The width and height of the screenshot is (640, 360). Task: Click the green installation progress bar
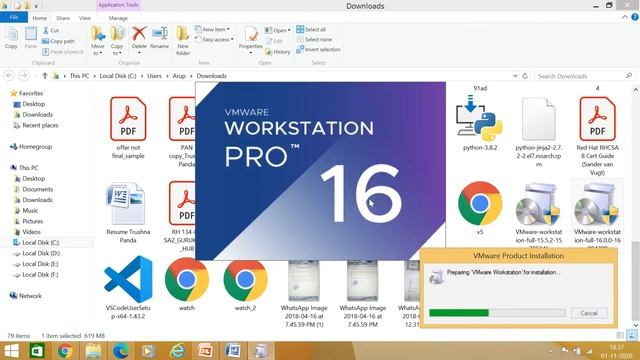(x=497, y=313)
